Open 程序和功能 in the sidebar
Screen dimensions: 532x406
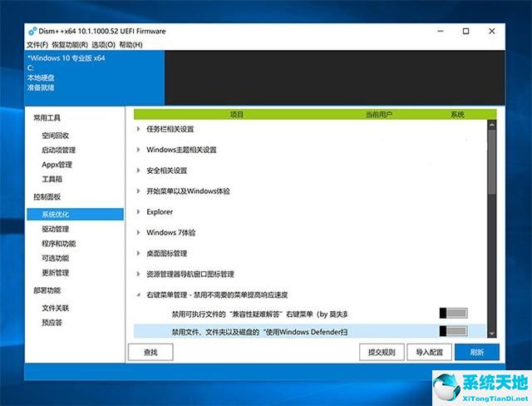[59, 244]
